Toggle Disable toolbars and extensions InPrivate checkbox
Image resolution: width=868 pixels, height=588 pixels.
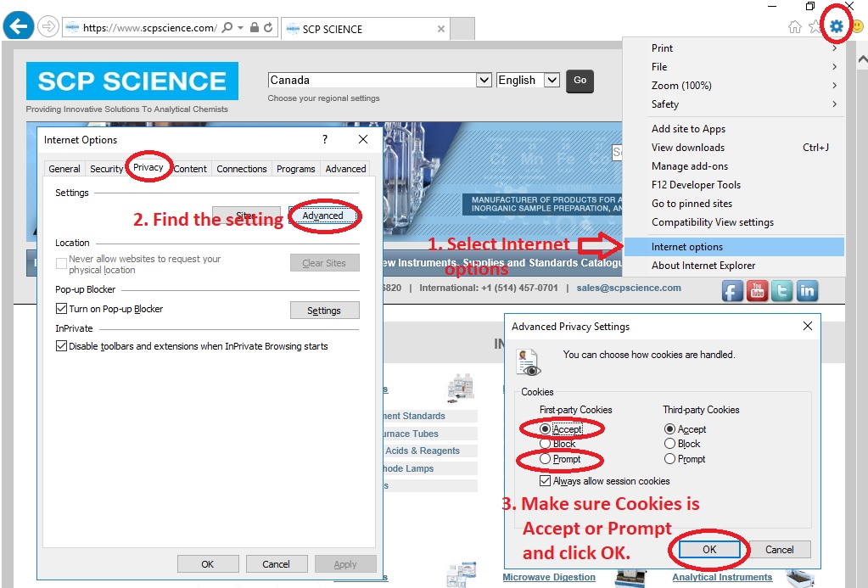(61, 346)
